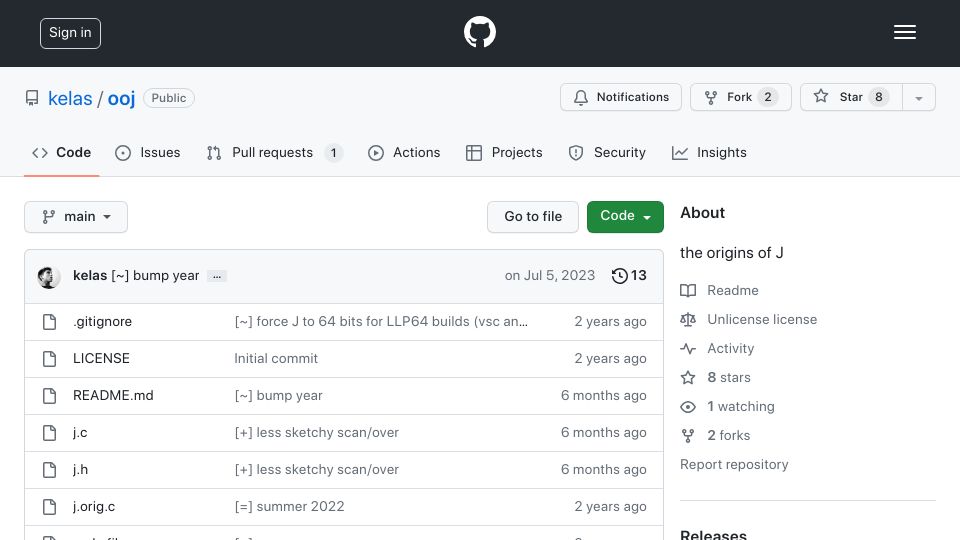Click the Public visibility badge
The width and height of the screenshot is (960, 540).
[x=169, y=98]
